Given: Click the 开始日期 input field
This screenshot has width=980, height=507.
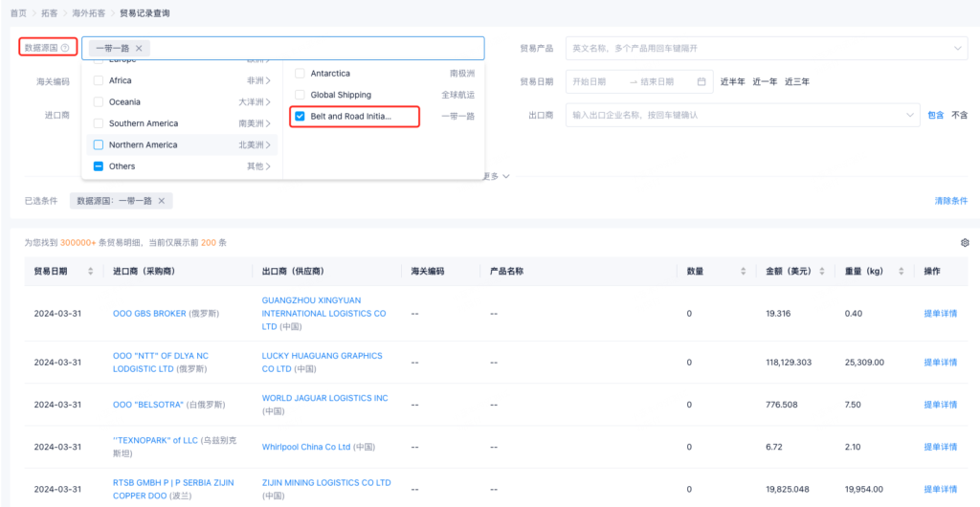Looking at the screenshot, I should coord(596,81).
